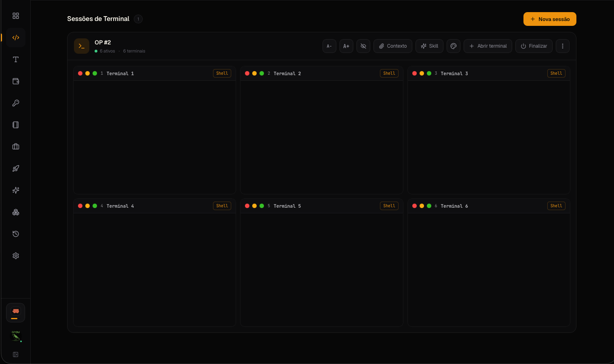Click the yellow dot on Terminal 3
This screenshot has height=364, width=614.
click(422, 74)
